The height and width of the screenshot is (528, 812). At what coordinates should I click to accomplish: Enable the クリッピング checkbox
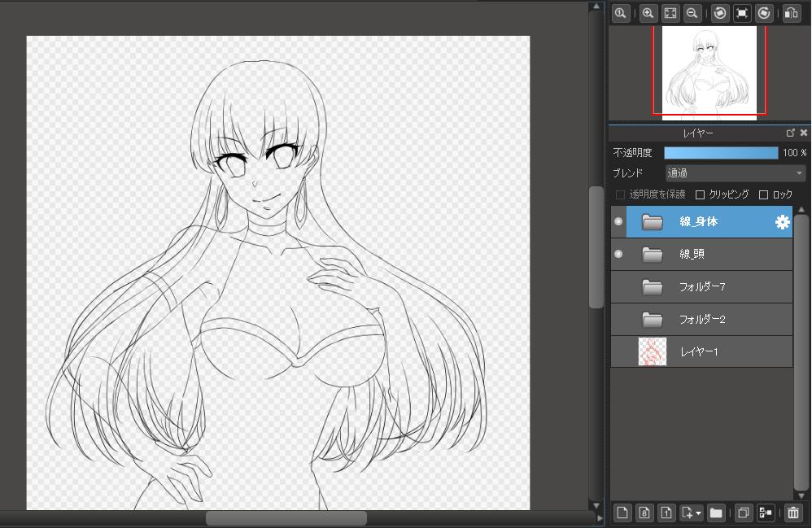[700, 195]
